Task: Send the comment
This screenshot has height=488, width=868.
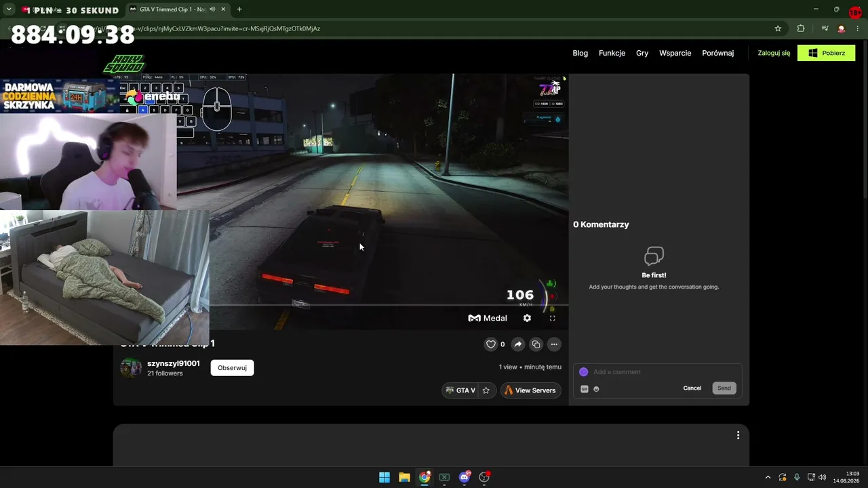Action: click(x=724, y=388)
